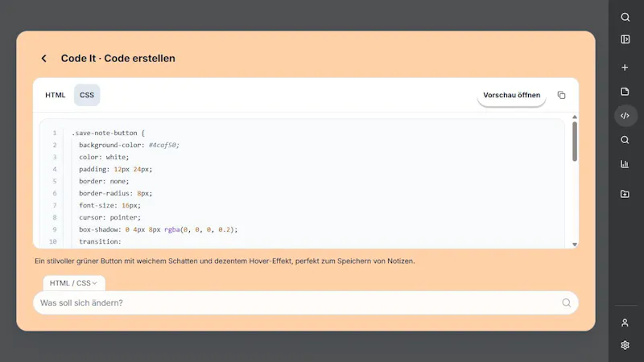This screenshot has width=644, height=362.
Task: Click the search icon at top of sidebar
Action: [625, 17]
